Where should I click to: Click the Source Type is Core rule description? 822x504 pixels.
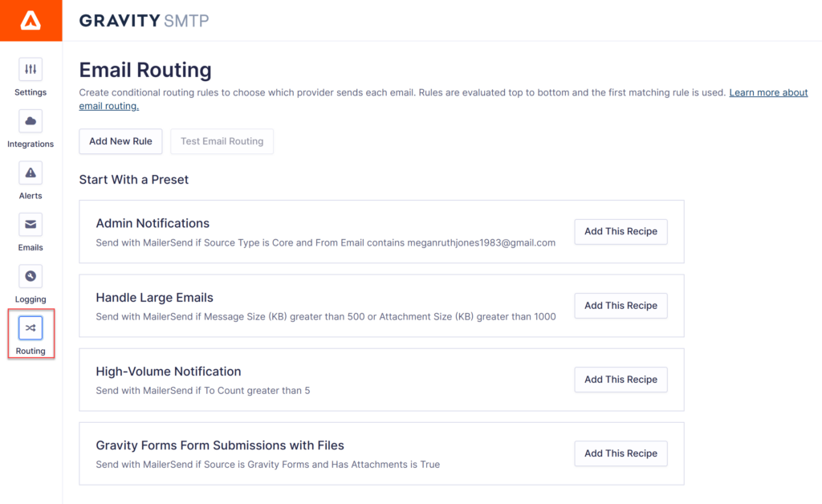pyautogui.click(x=326, y=243)
